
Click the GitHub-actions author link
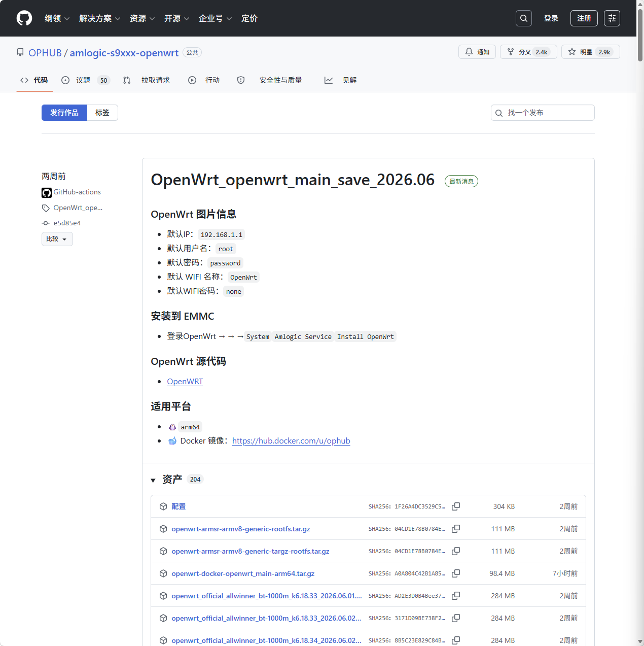(x=77, y=192)
